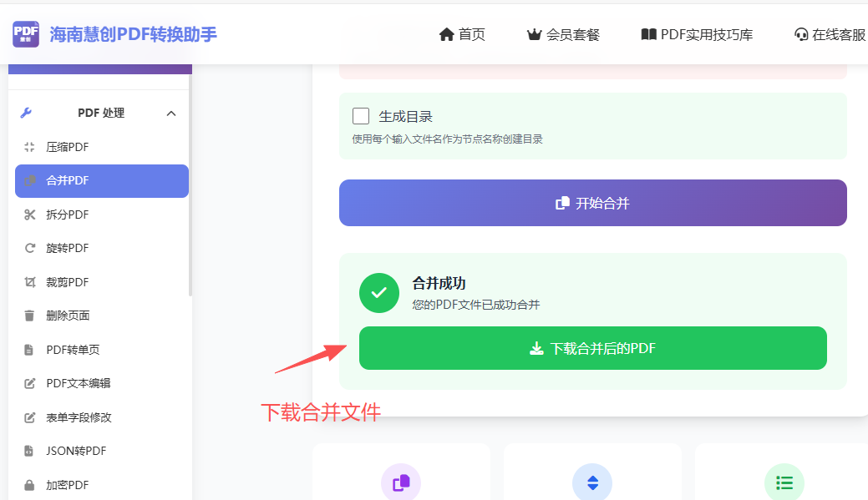Click the sidebar vertical scrollbar

pyautogui.click(x=190, y=185)
